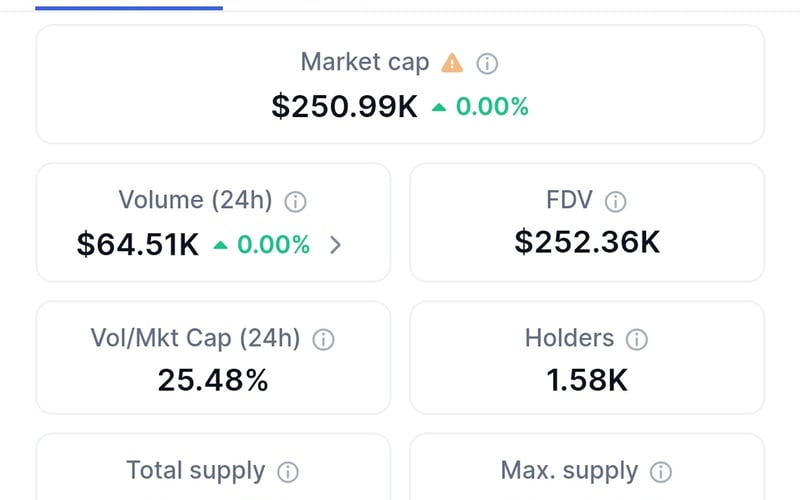
Task: Click the 25.48% Vol/Mkt Cap value
Action: (213, 380)
